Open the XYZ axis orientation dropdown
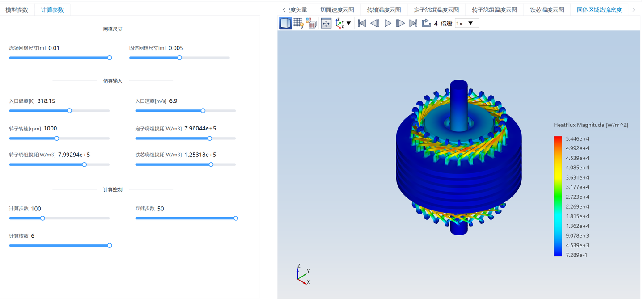This screenshot has height=302, width=644. point(343,23)
